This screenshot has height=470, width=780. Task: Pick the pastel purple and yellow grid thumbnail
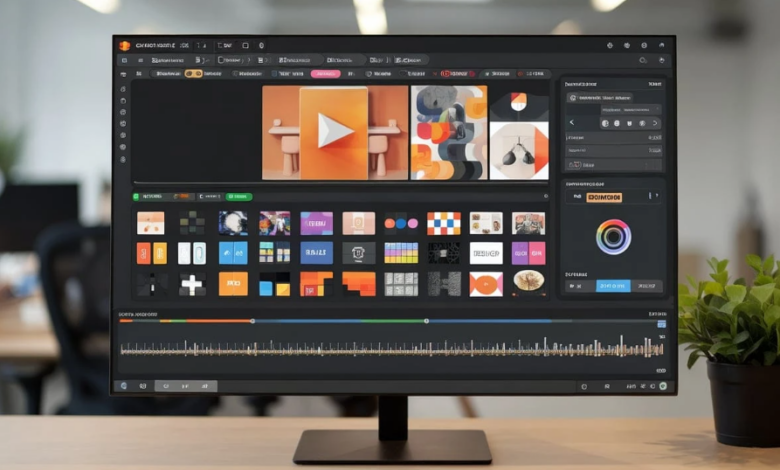[401, 253]
